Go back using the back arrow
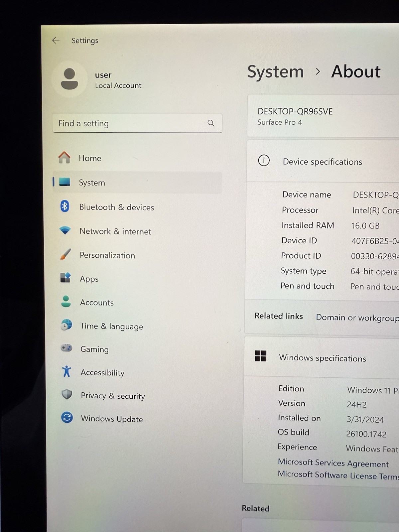Screen dimensions: 399x532 coord(56,40)
